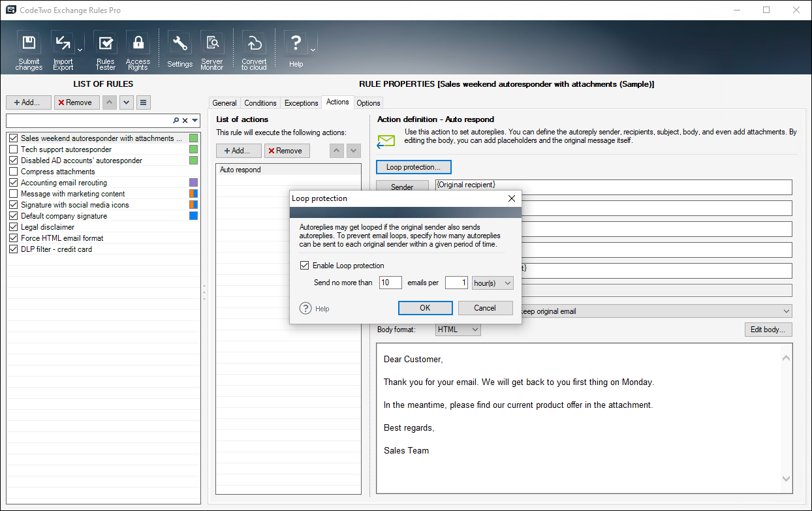Switch to the Options tab
This screenshot has height=511, width=812.
coord(369,103)
